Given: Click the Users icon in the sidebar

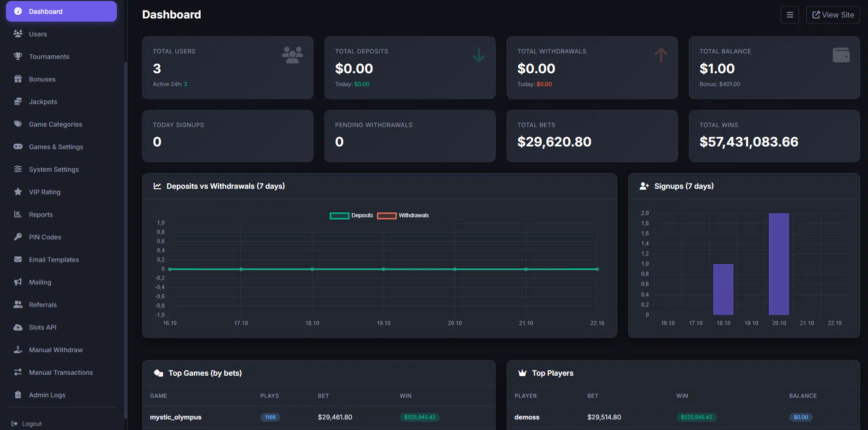Looking at the screenshot, I should coord(18,34).
